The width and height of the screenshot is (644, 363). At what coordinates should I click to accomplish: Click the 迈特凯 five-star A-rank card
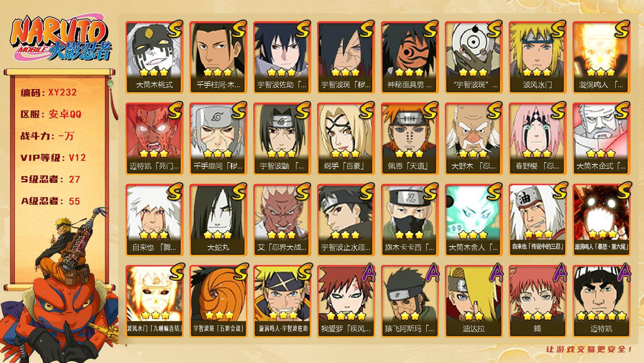601,301
